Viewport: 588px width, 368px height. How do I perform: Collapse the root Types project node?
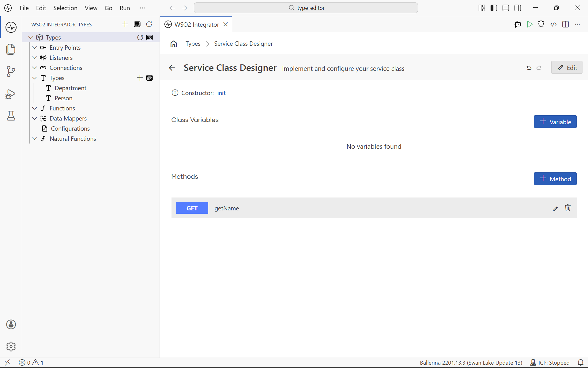point(31,37)
